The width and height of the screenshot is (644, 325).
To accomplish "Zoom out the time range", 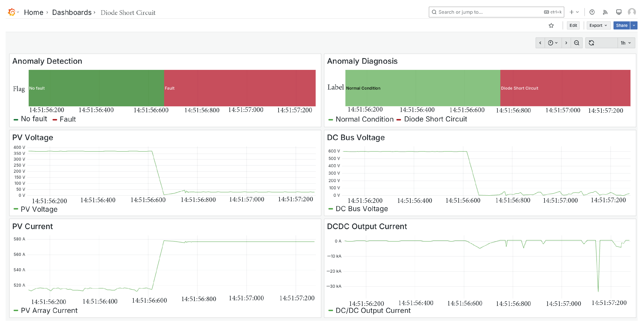I will click(x=576, y=43).
